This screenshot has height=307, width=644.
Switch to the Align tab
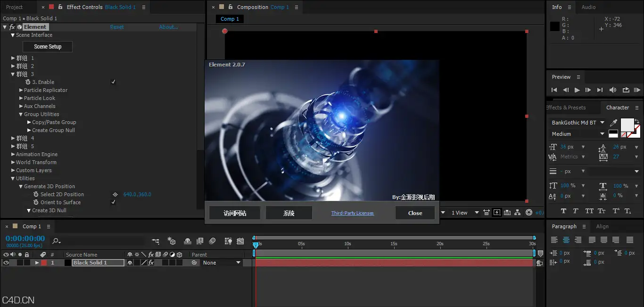coord(603,226)
